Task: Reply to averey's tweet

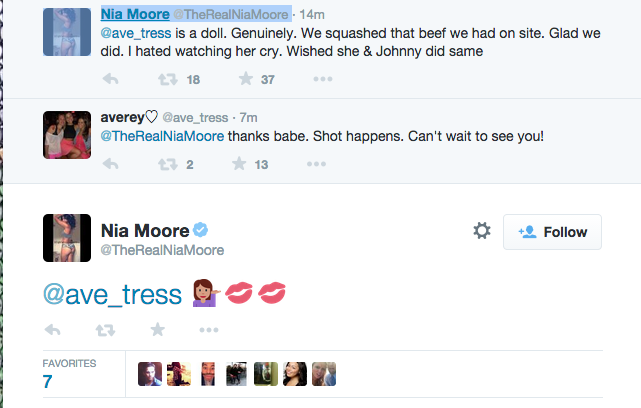Action: (110, 164)
